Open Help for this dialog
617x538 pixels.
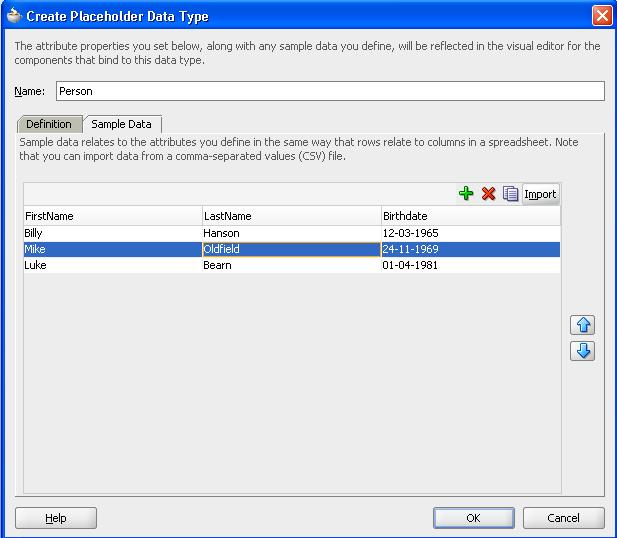click(56, 518)
